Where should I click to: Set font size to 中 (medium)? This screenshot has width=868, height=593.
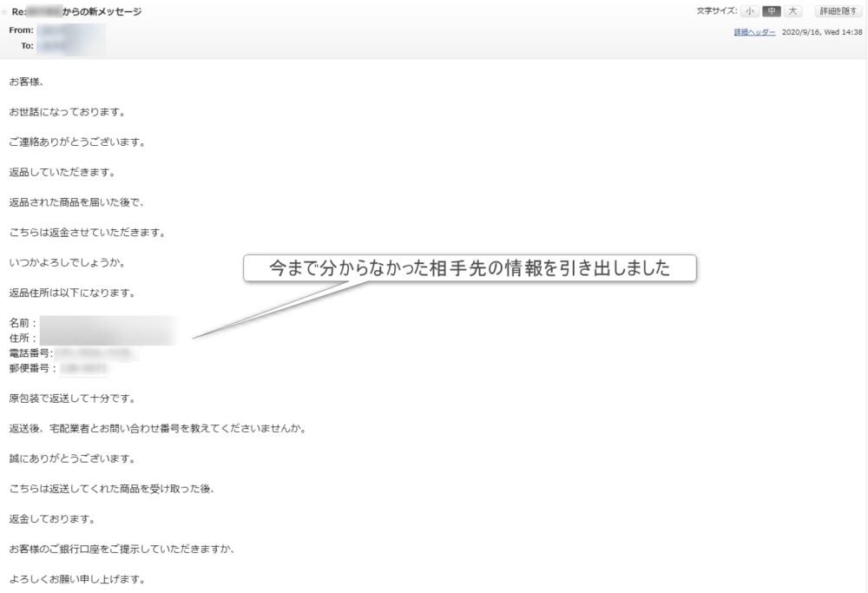coord(771,11)
